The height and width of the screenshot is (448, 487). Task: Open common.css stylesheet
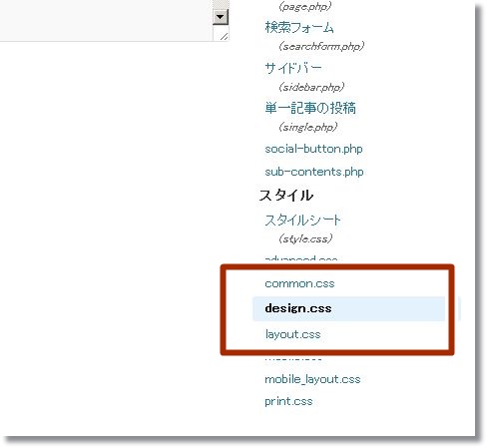(299, 283)
